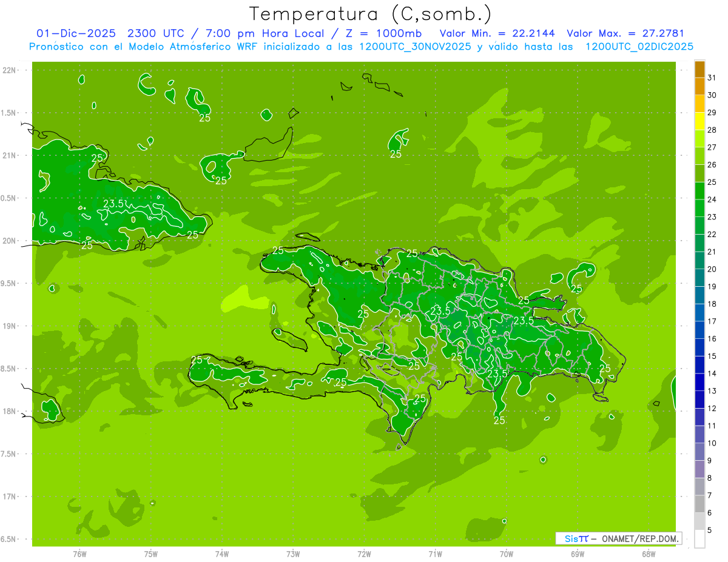Click the '72W' longitude axis label
This screenshot has height=562, width=728.
pyautogui.click(x=364, y=554)
